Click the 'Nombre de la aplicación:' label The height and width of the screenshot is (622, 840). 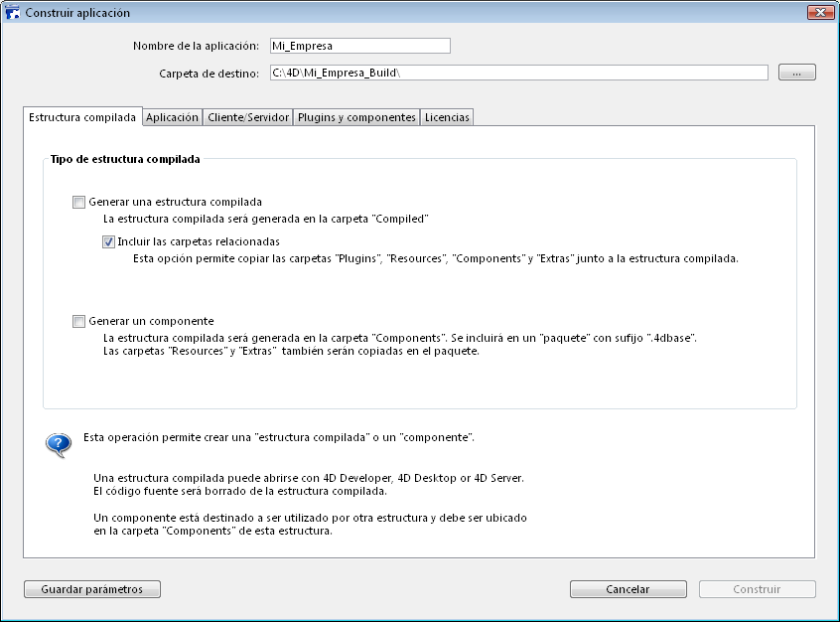[x=196, y=46]
